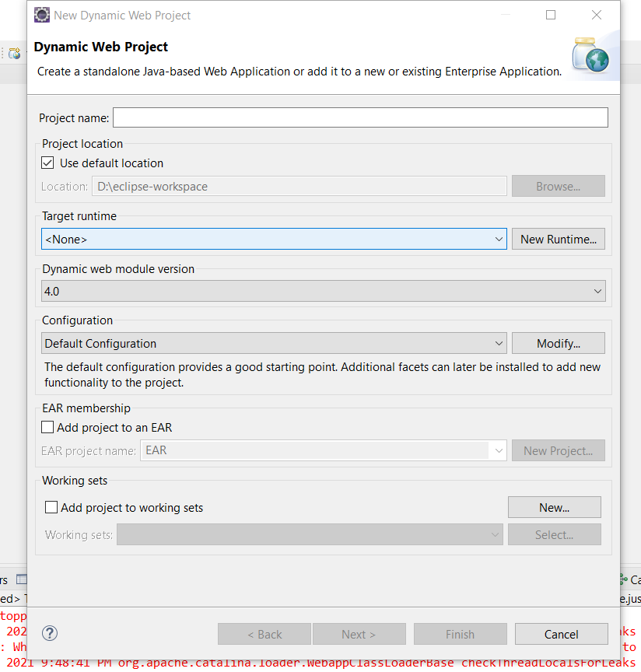Click the New Runtime button
641x672 pixels.
coord(558,239)
